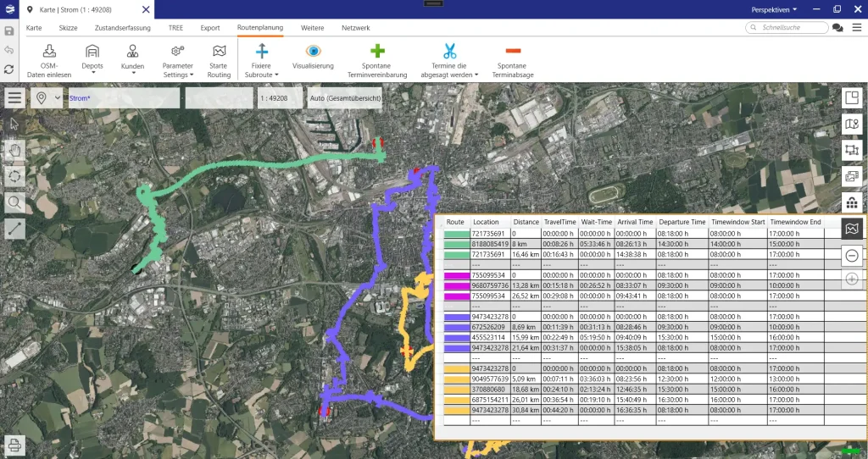Select the hand pan tool
The height and width of the screenshot is (459, 868).
click(15, 150)
